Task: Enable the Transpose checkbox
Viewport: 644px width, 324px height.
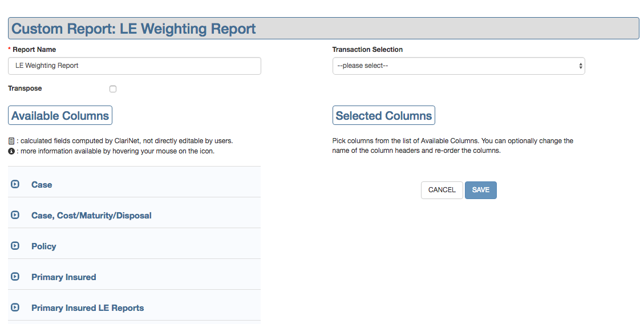Action: [x=113, y=89]
